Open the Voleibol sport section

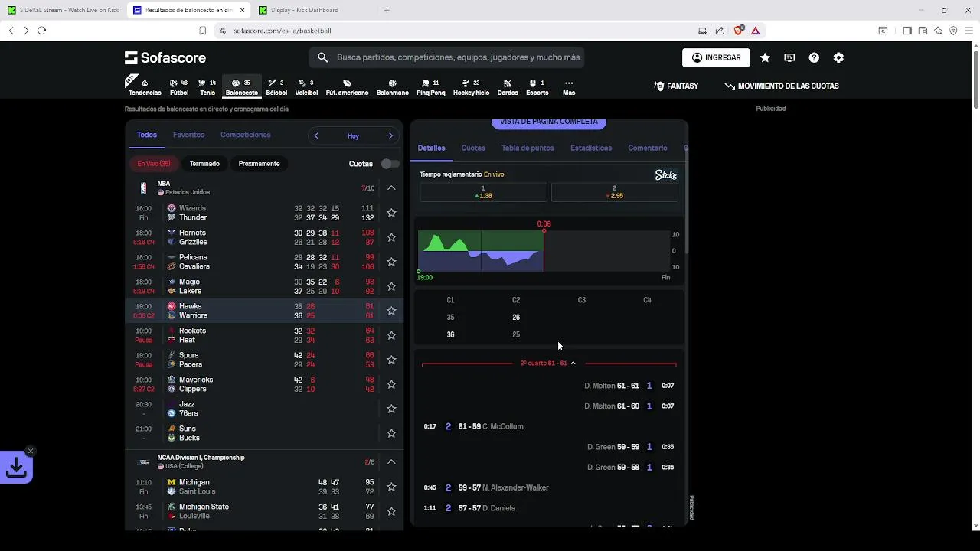[x=306, y=87]
